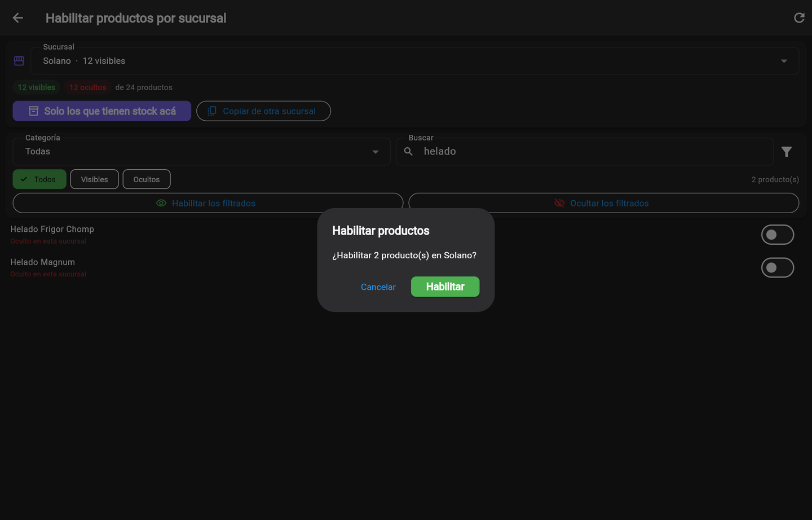Click the Helado Frigor Chomp row name
Viewport: 812px width, 520px height.
[x=52, y=229]
